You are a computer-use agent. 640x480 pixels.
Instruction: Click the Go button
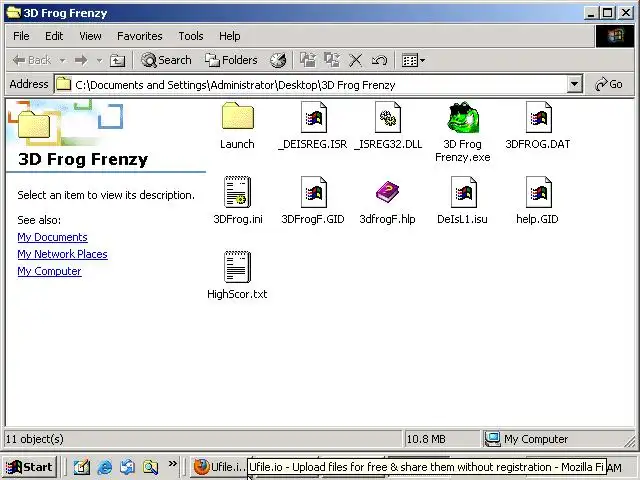(x=609, y=84)
